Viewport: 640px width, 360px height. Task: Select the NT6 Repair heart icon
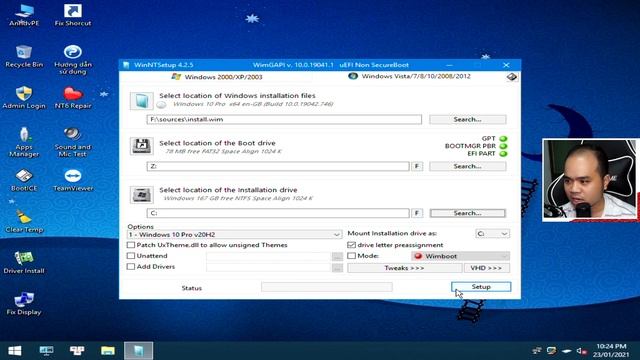click(73, 98)
